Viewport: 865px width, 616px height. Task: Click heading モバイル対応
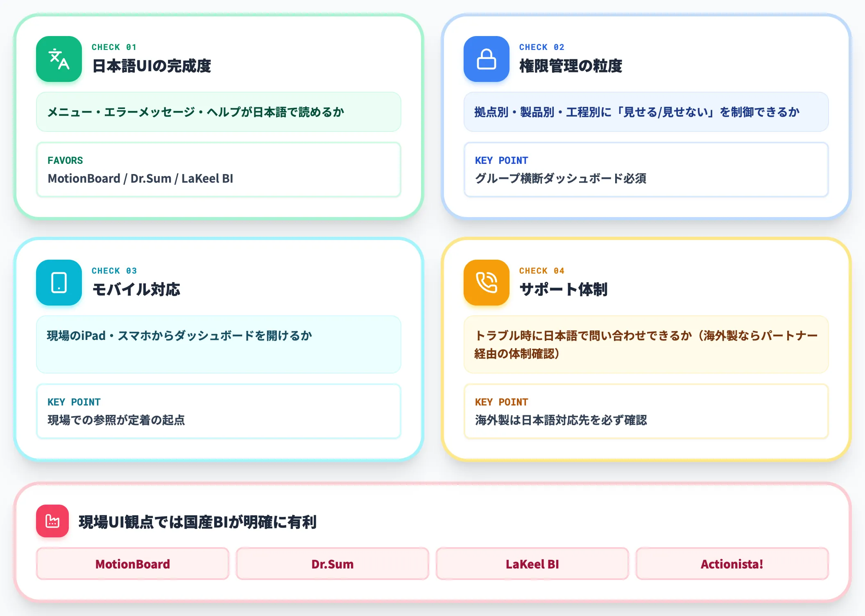[x=136, y=290]
